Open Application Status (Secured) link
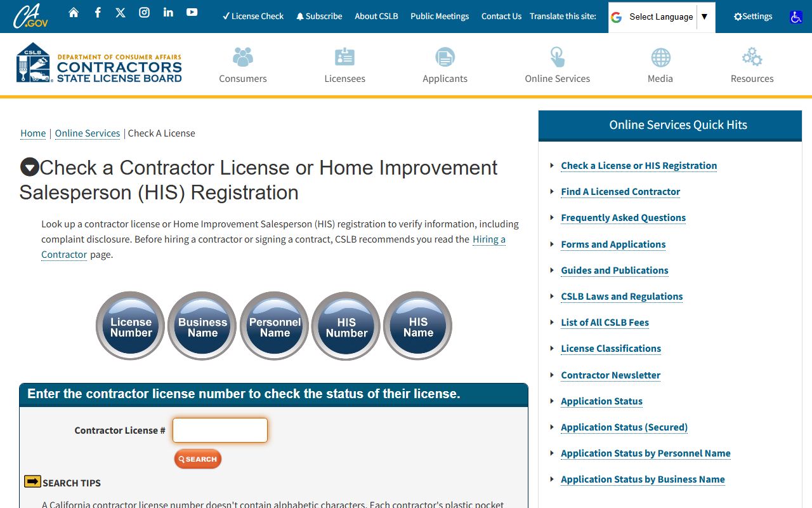Screen dimensions: 812x508 624,427
